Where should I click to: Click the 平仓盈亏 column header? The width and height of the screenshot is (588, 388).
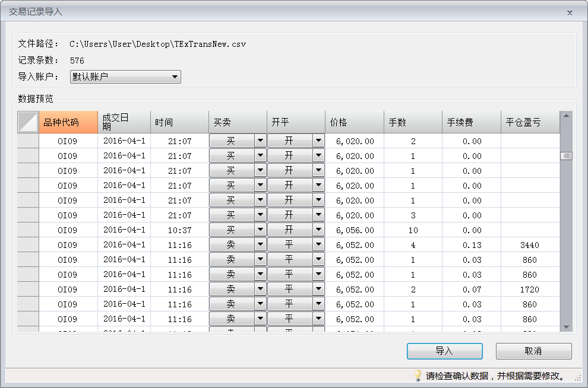click(x=530, y=122)
